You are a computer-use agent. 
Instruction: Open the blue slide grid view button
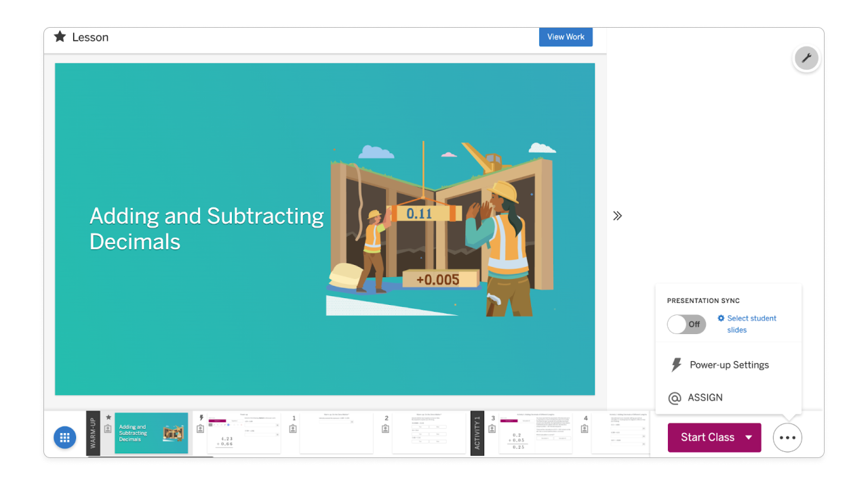click(x=65, y=438)
